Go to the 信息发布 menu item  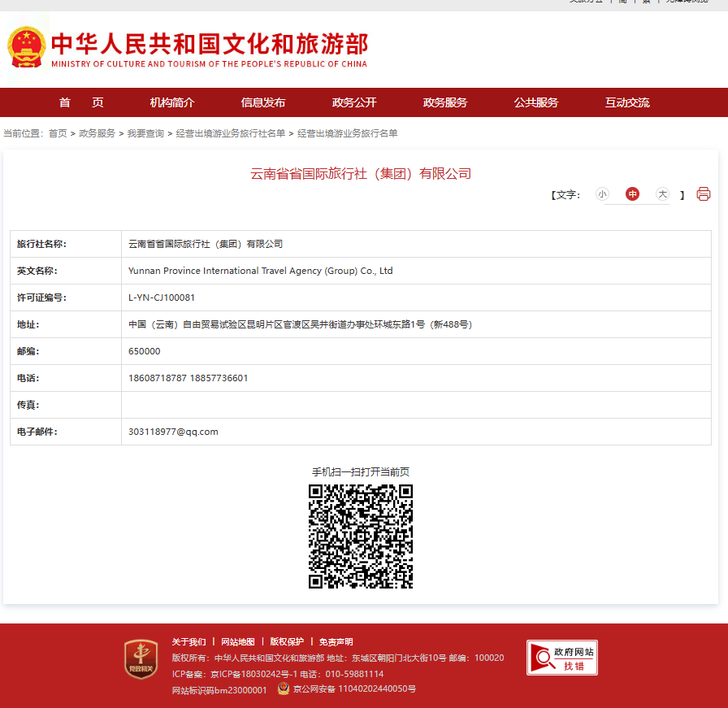[x=263, y=102]
